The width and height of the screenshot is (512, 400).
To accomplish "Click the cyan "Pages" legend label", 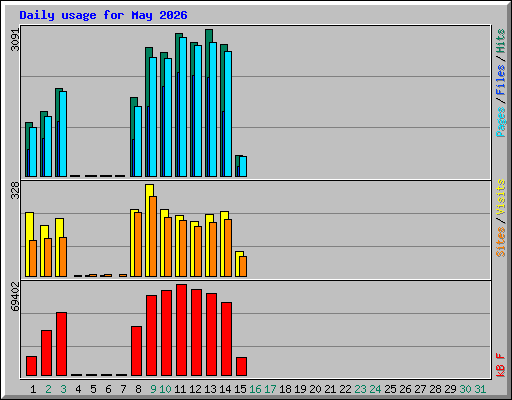I will tap(500, 122).
